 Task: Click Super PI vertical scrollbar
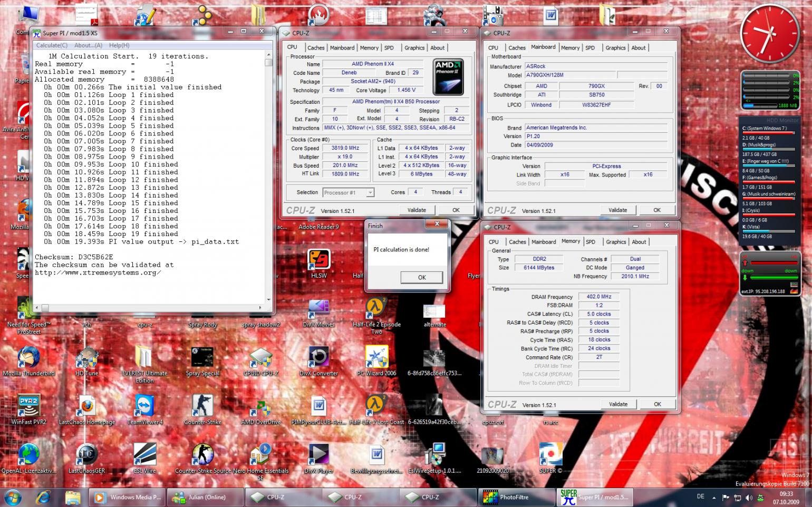pos(269,177)
